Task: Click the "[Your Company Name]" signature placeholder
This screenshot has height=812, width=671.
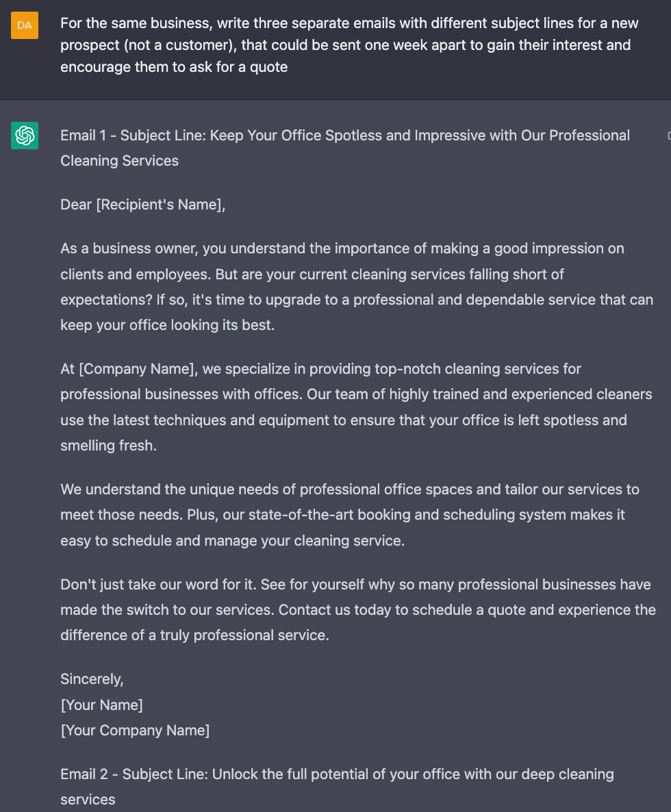Action: [135, 731]
